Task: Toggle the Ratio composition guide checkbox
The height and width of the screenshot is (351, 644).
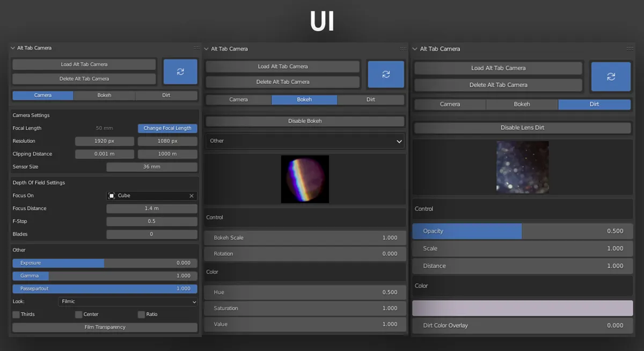Action: 142,315
